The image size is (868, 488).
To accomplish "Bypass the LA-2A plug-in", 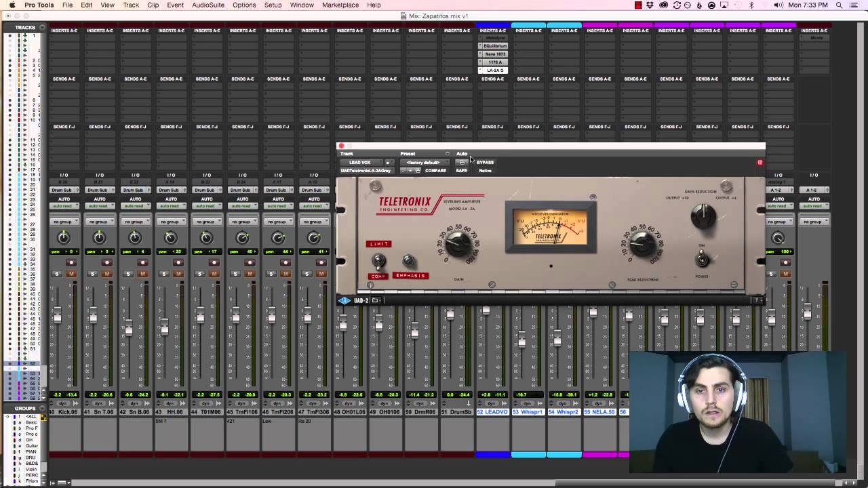I will [486, 163].
